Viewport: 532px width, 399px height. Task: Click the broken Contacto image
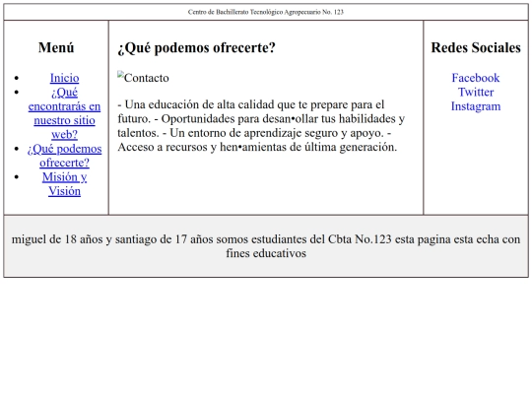(143, 78)
